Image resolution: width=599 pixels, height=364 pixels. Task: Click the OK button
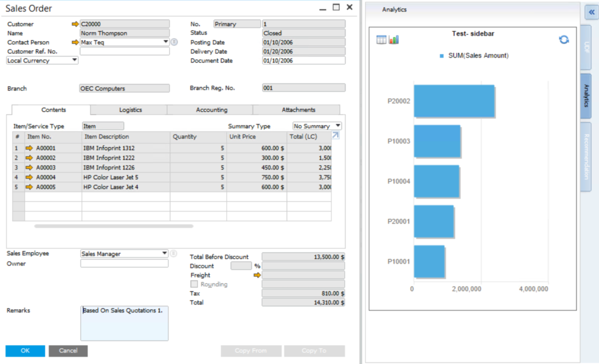pos(25,351)
